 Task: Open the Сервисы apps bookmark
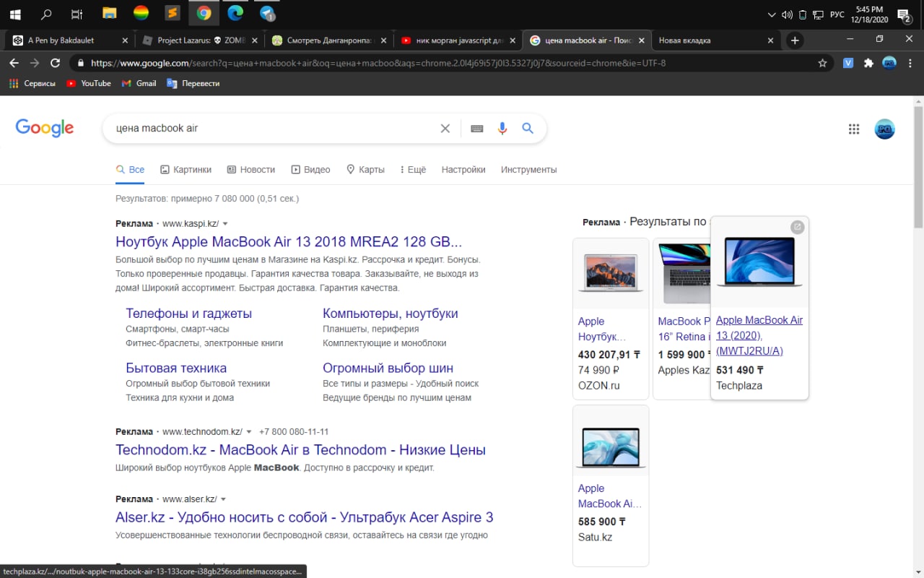[x=32, y=83]
